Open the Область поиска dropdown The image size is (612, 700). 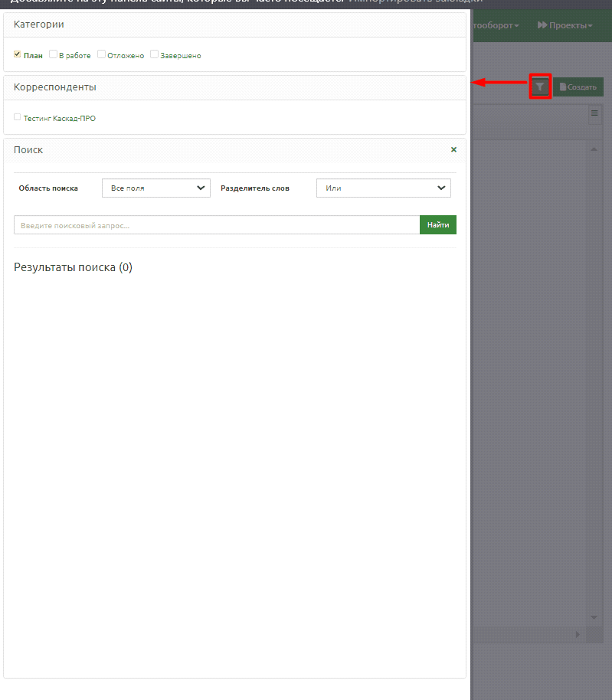155,188
